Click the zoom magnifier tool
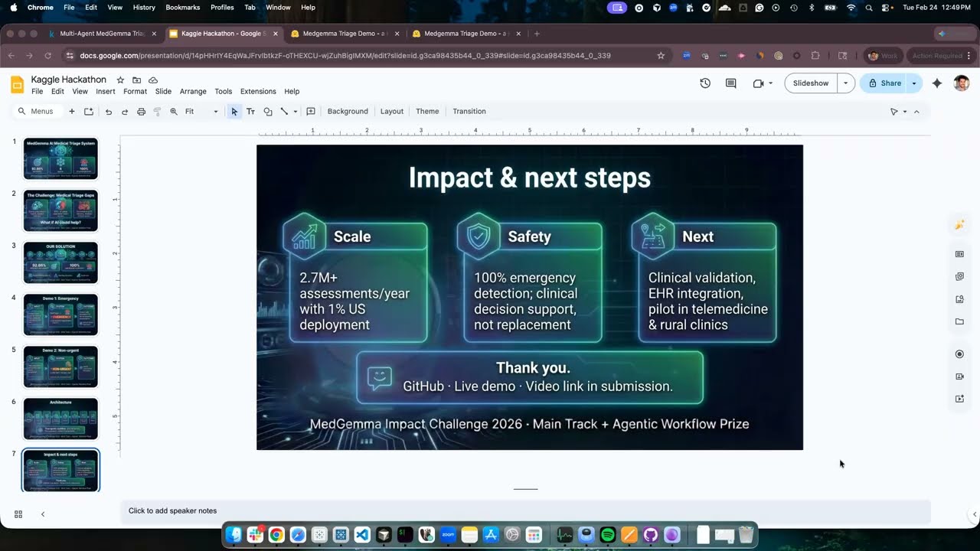 [174, 111]
